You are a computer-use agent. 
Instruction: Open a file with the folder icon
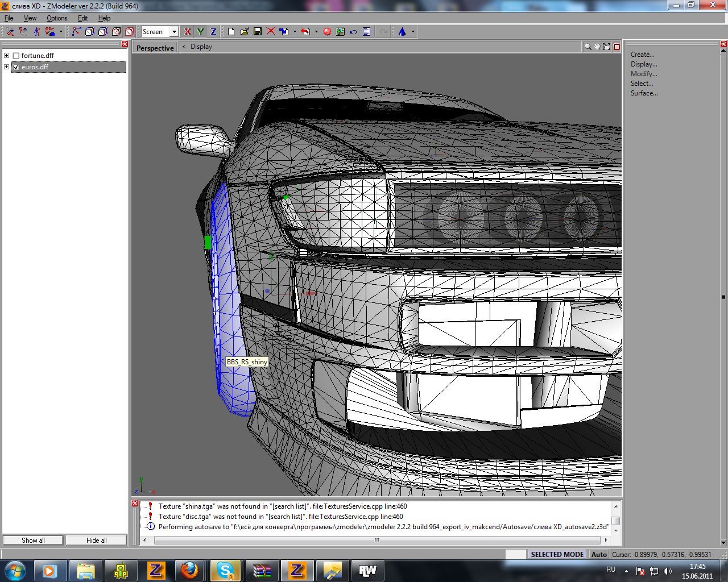245,32
